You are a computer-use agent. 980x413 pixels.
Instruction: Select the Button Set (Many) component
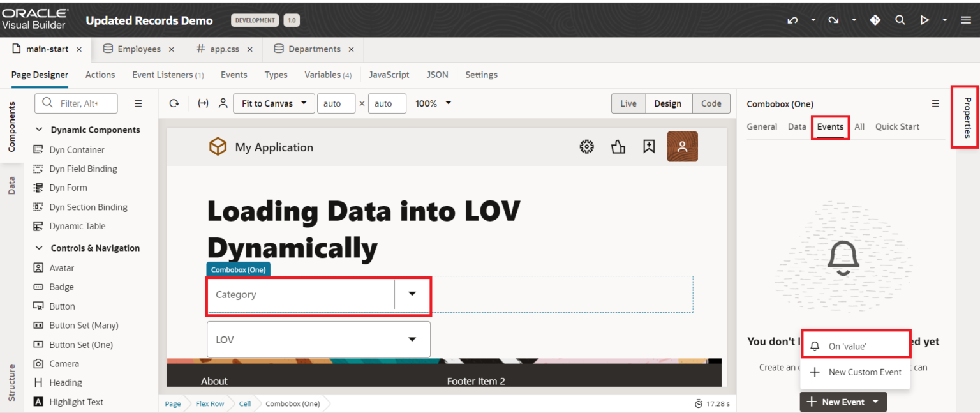[84, 326]
